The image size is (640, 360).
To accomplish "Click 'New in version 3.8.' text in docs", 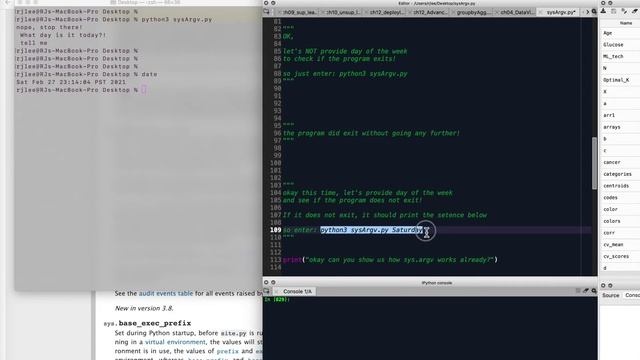I will [144, 308].
